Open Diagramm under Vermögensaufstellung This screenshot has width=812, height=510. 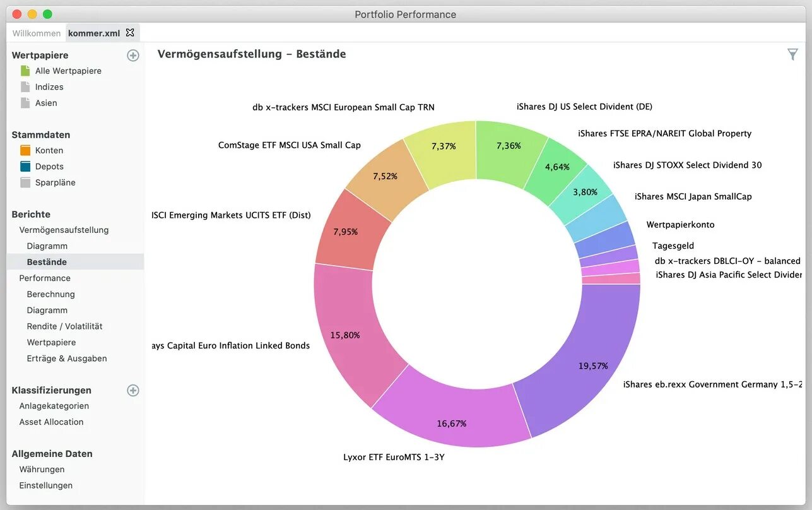click(47, 246)
